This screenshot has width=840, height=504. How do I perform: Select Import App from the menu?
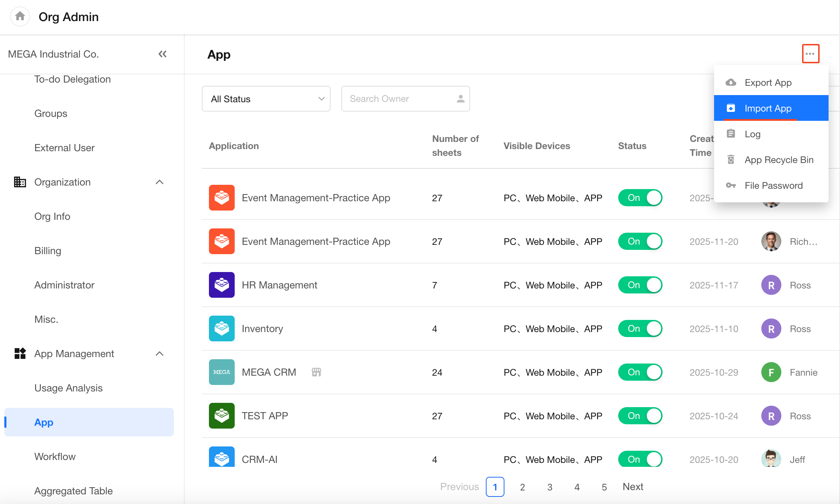(768, 108)
